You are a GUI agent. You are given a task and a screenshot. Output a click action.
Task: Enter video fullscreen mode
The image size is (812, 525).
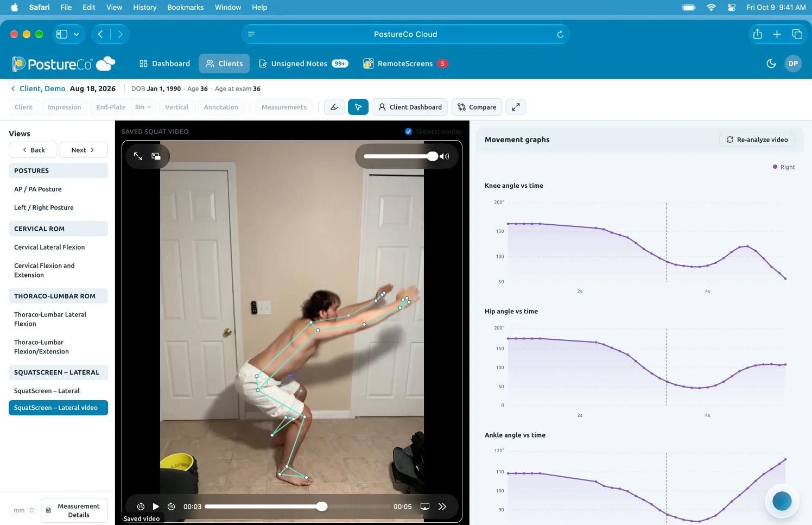[x=138, y=156]
